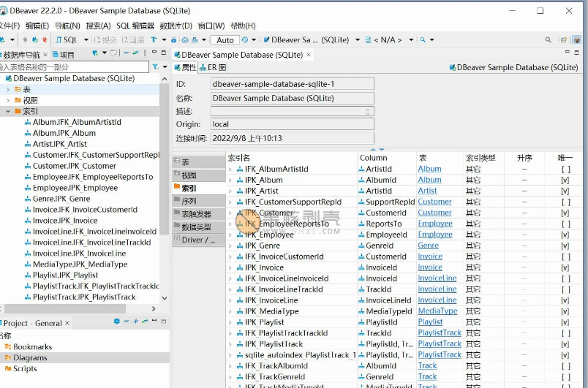This screenshot has height=388, width=588.
Task: Toggle unique checkbox for IFK_CustomerSupportRepId row
Action: coord(565,202)
